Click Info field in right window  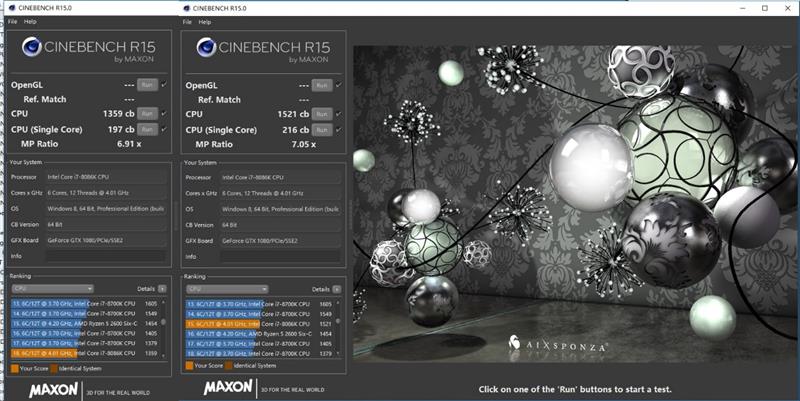pyautogui.click(x=281, y=256)
